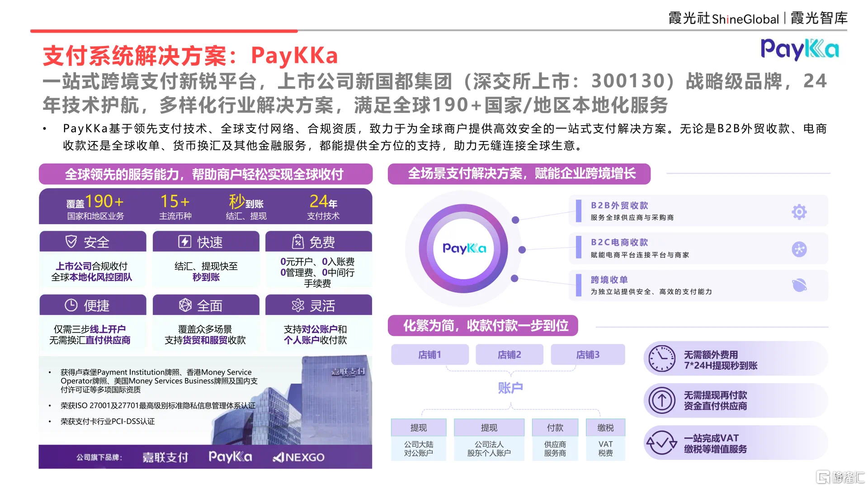Click the 嘉联支付 brand logo in footer
This screenshot has width=868, height=488.
165,457
